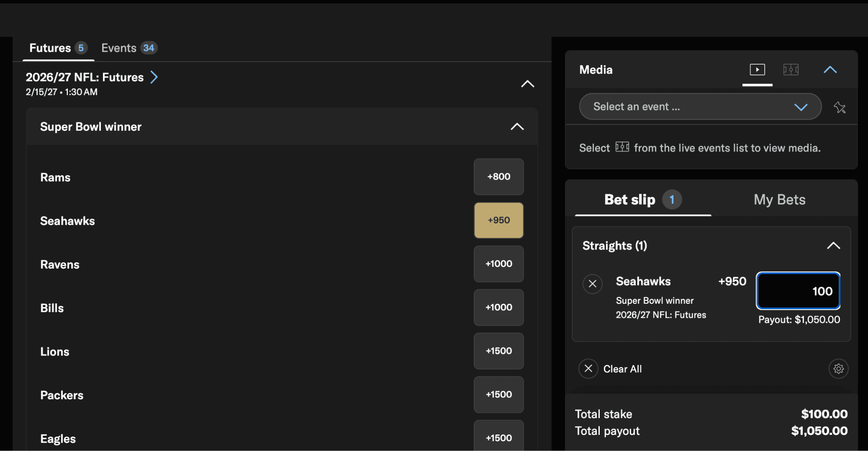Image resolution: width=868 pixels, height=451 pixels.
Task: Pin the media panel with the pin icon
Action: point(839,107)
